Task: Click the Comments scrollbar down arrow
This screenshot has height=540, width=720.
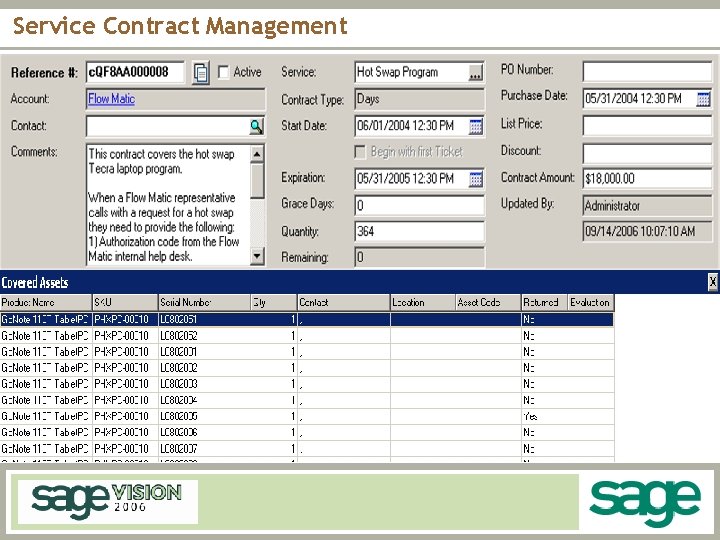Action: coord(257,256)
